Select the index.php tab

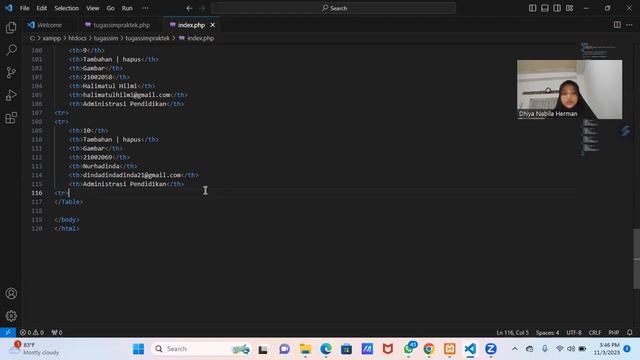[191, 25]
